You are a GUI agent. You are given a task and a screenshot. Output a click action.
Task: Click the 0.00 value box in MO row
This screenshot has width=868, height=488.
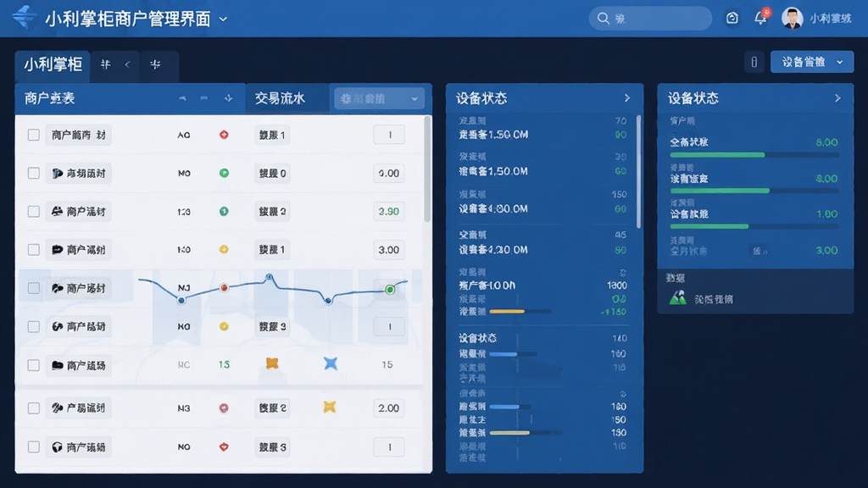click(x=388, y=173)
